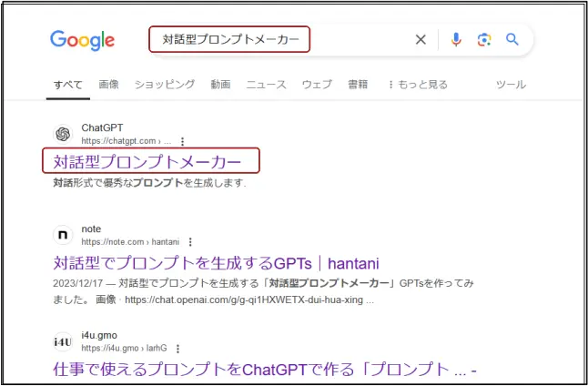The height and width of the screenshot is (386, 588).
Task: Open the three-dot menu beside note.com URL
Action: (190, 242)
